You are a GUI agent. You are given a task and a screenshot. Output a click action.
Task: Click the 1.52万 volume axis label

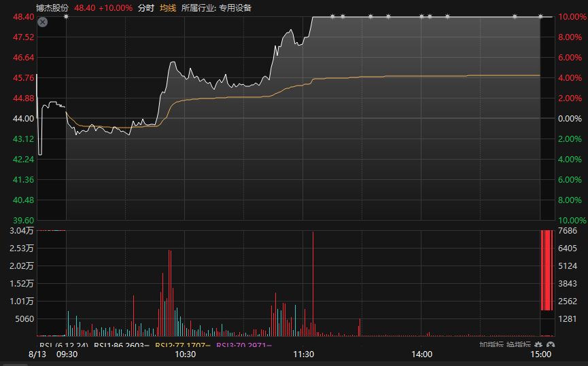(22, 284)
